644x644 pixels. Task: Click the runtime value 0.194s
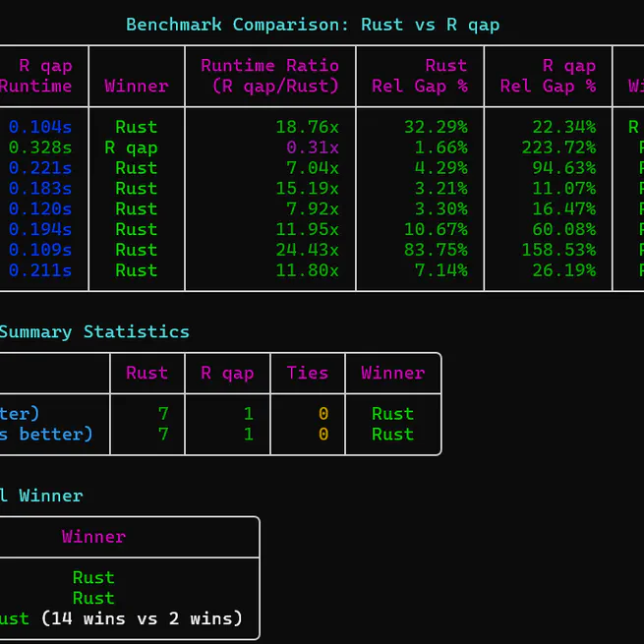point(40,230)
